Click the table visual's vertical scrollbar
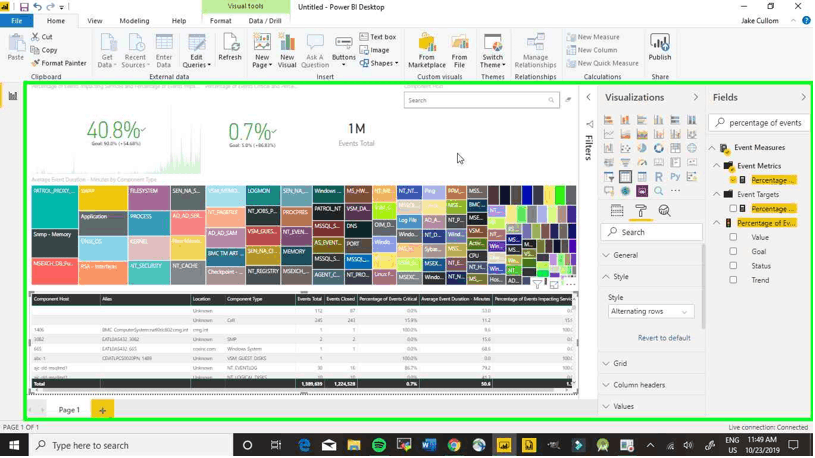The image size is (815, 458). tap(575, 343)
